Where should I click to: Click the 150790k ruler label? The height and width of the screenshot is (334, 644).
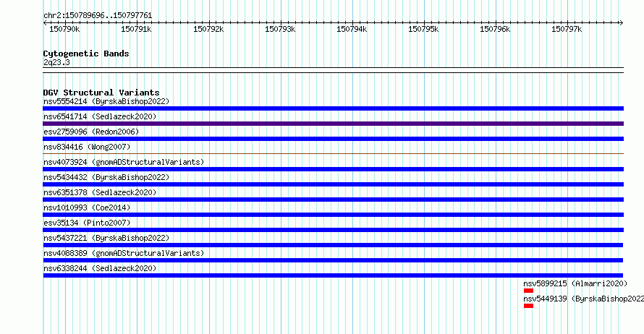pos(64,29)
